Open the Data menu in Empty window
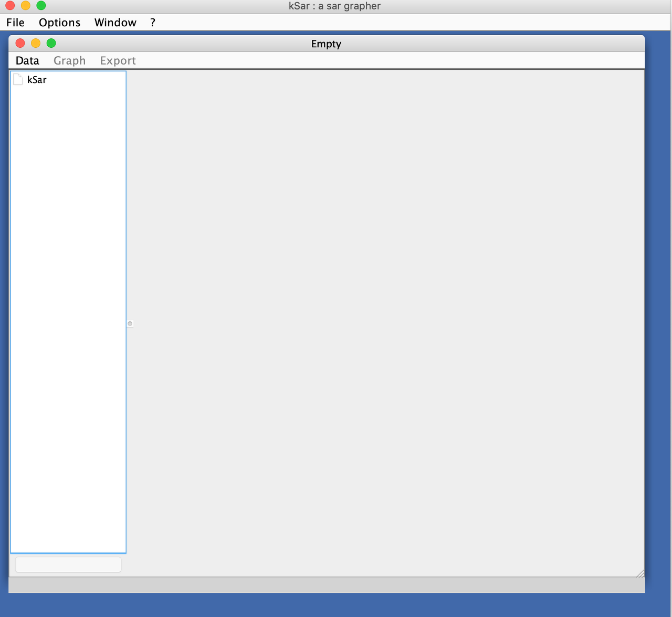 pyautogui.click(x=27, y=61)
